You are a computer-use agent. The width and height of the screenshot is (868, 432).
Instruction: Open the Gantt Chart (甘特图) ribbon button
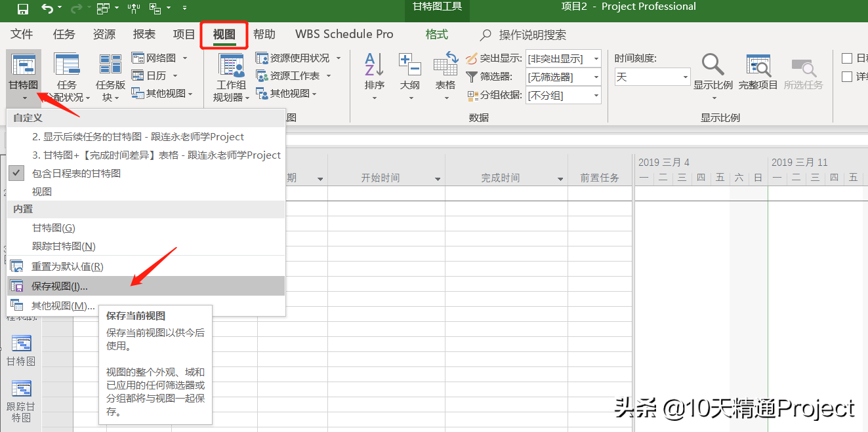pyautogui.click(x=23, y=77)
